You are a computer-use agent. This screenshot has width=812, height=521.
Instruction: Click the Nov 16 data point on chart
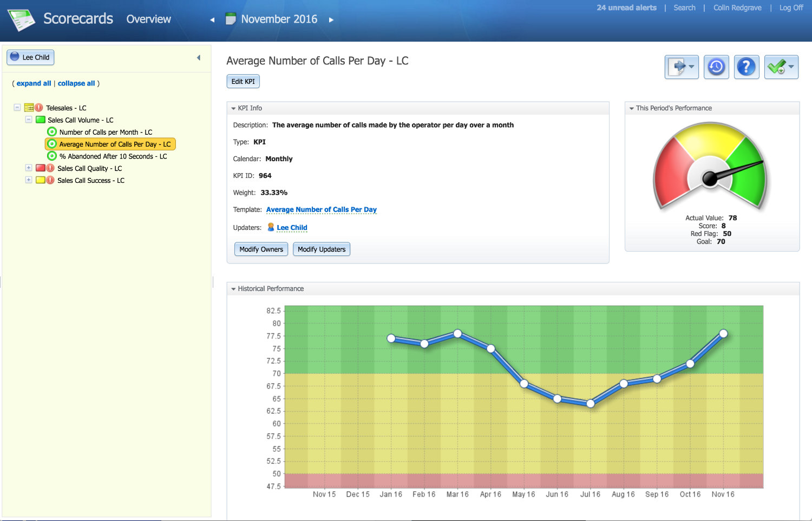tap(723, 333)
